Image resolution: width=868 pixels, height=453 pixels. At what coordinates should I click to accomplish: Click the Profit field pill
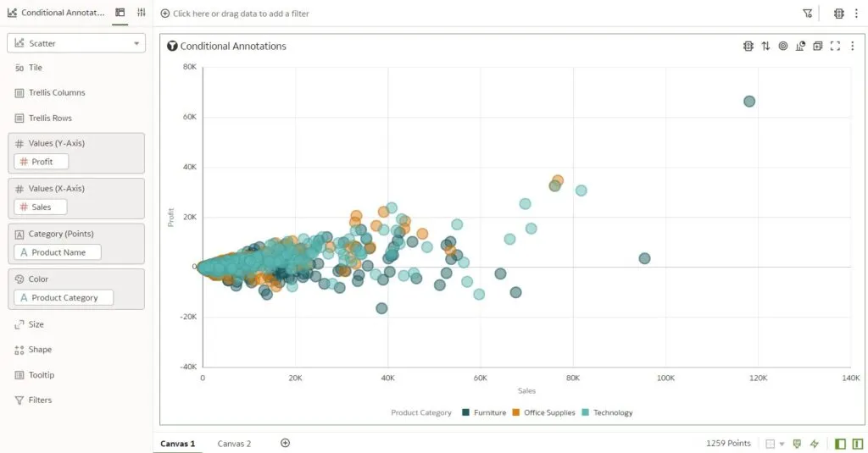[x=42, y=162]
